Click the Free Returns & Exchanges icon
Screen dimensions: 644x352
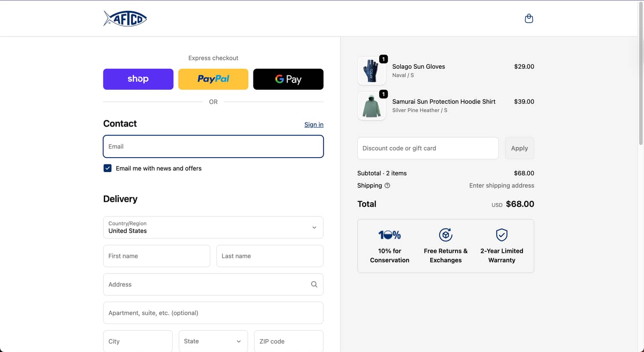point(445,234)
